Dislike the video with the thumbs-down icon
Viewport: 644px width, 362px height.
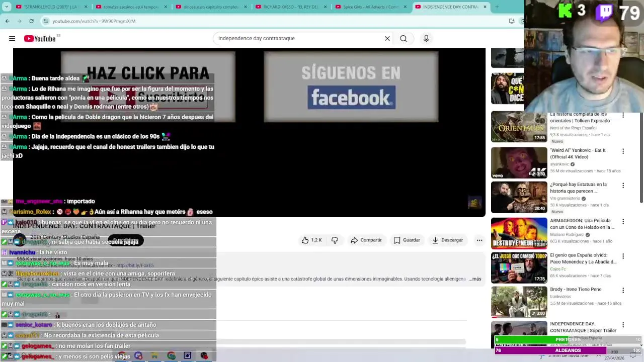tap(335, 240)
